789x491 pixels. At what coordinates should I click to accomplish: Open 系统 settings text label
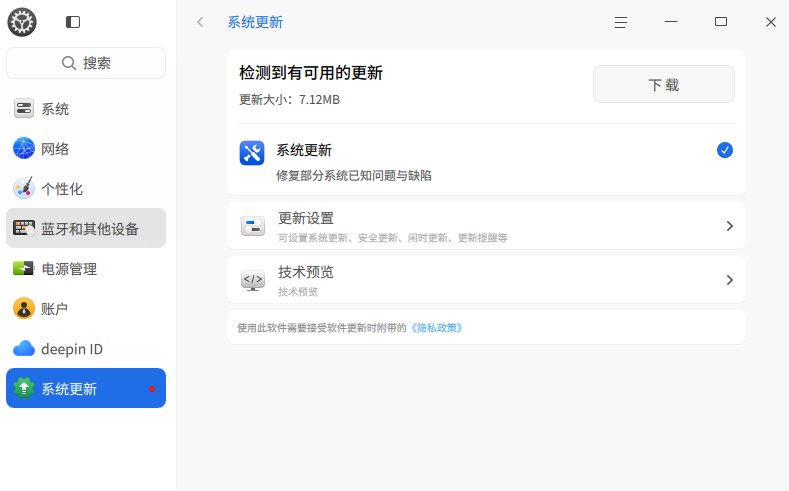point(55,109)
